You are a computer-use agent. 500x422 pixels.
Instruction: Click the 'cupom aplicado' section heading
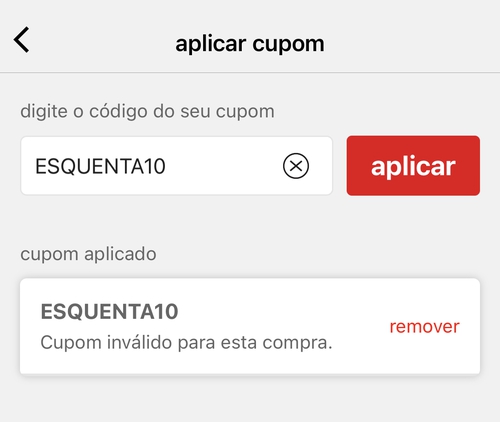pos(88,254)
